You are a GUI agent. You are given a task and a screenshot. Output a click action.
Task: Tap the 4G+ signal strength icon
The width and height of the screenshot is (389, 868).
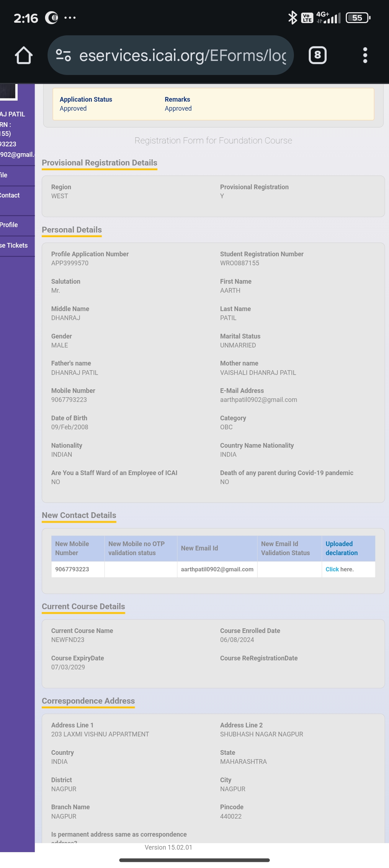pyautogui.click(x=328, y=18)
